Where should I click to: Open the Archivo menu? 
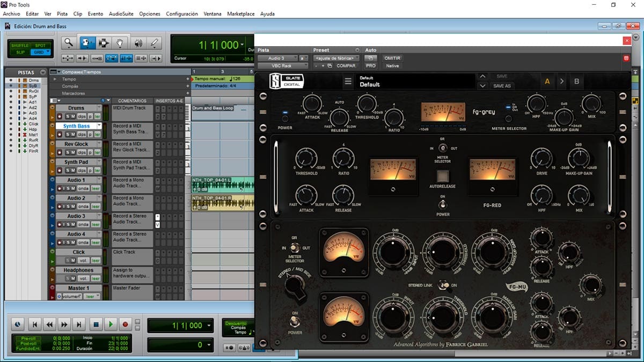click(x=11, y=13)
